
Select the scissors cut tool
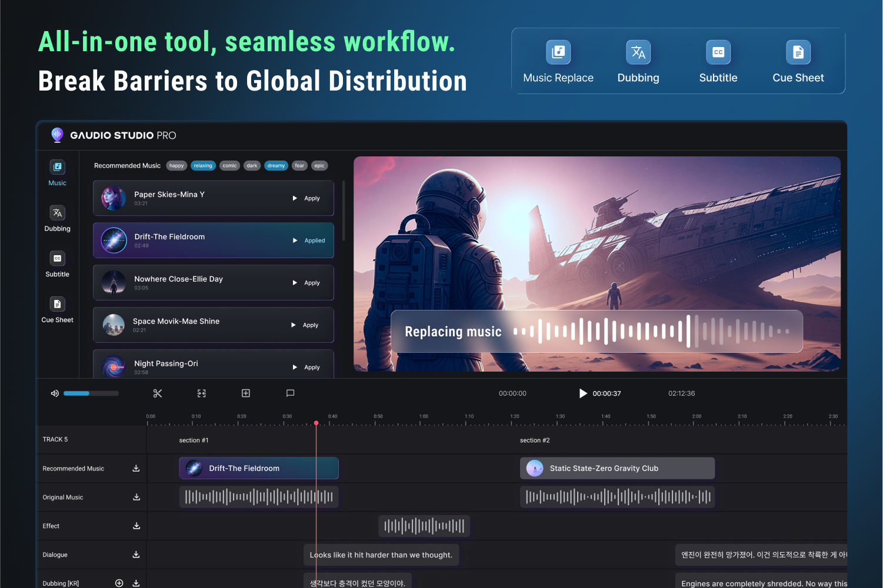point(158,393)
